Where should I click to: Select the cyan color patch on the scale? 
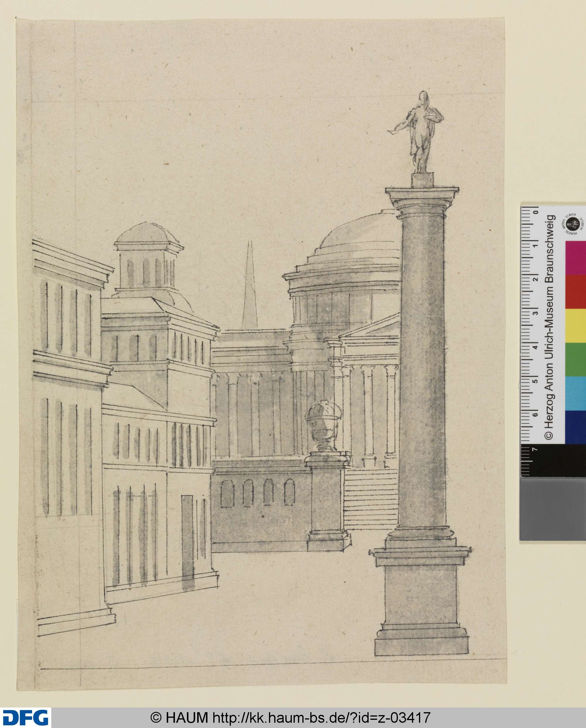575,393
